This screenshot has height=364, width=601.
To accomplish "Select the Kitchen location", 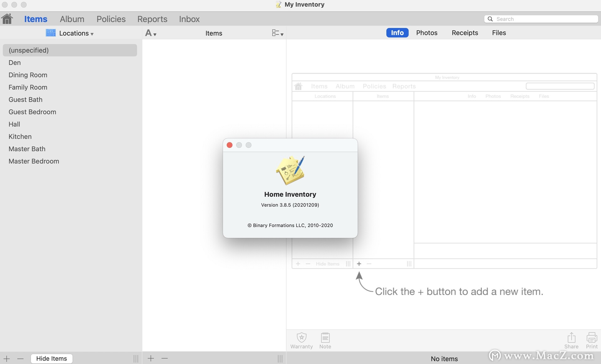I will [x=70, y=137].
